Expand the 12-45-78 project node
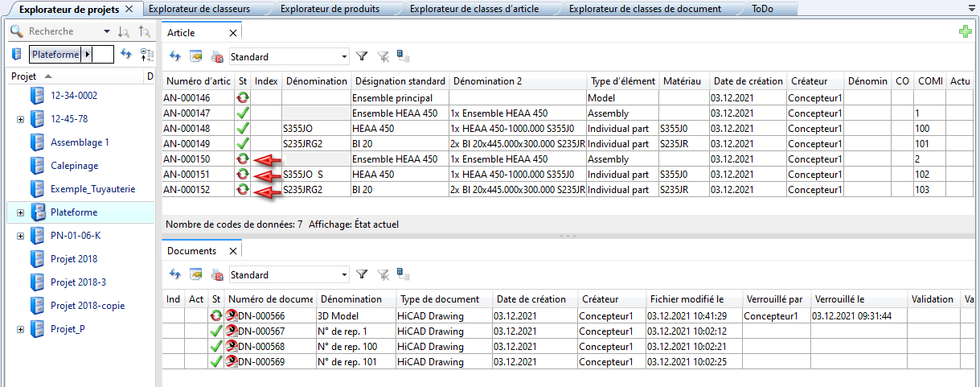The width and height of the screenshot is (980, 387). [x=20, y=119]
